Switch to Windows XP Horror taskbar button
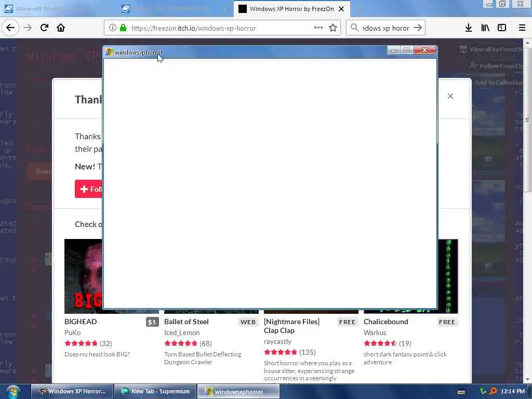The image size is (532, 399). point(72,391)
